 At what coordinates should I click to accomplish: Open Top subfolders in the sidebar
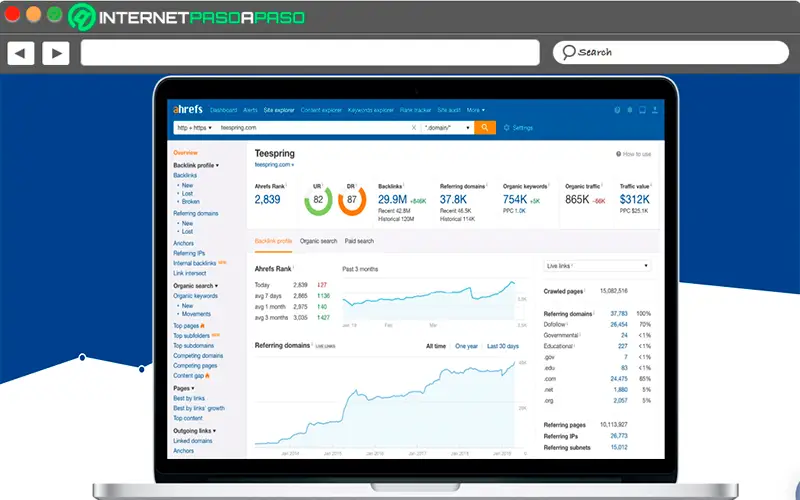(x=191, y=336)
